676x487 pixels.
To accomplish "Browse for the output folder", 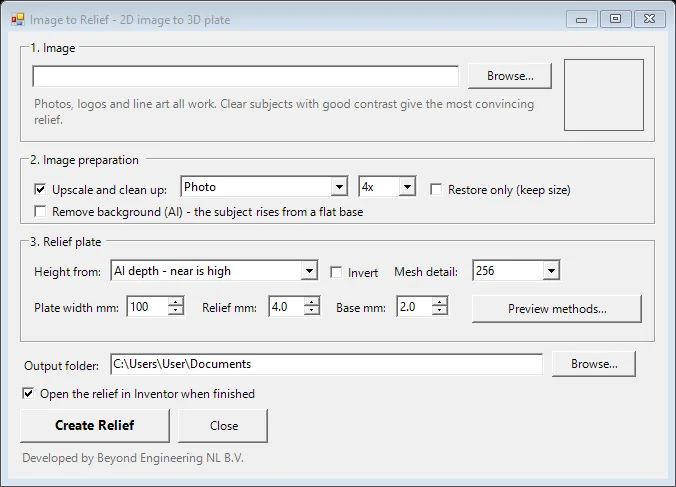I will click(594, 364).
